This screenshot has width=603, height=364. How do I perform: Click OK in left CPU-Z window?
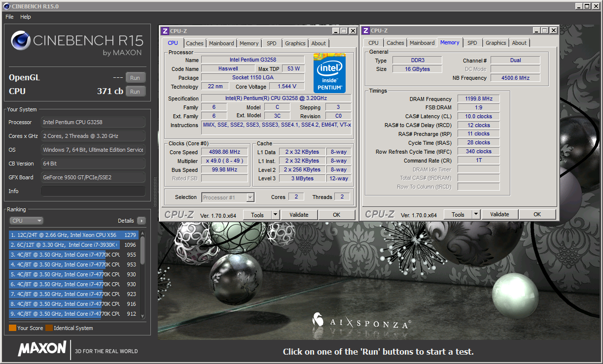[x=337, y=215]
